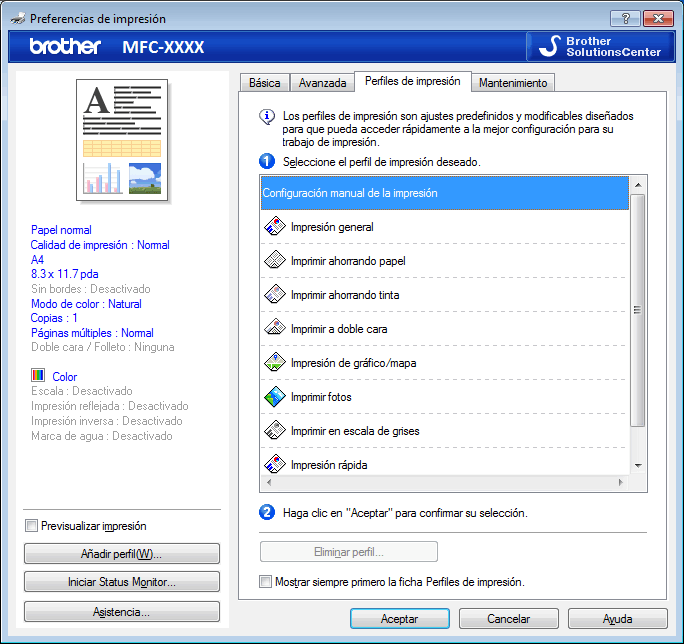Viewport: 684px width, 644px height.
Task: Click the help question mark button
Action: click(625, 18)
